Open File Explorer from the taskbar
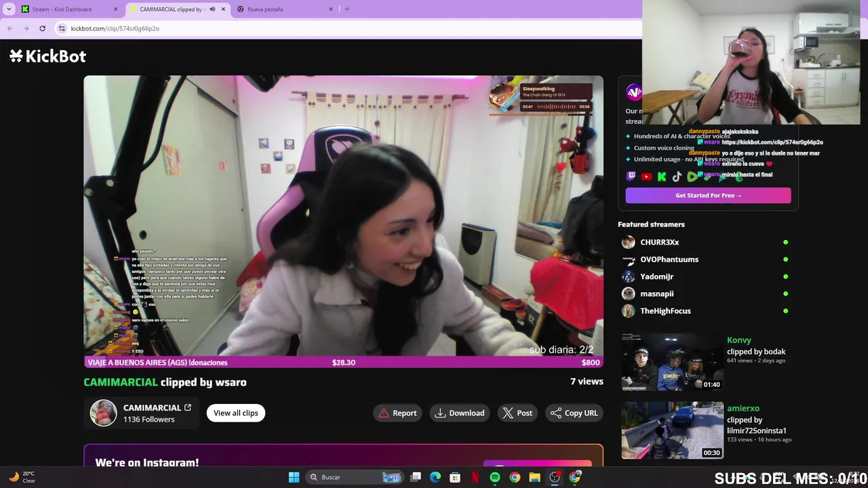The height and width of the screenshot is (488, 868). tap(535, 477)
